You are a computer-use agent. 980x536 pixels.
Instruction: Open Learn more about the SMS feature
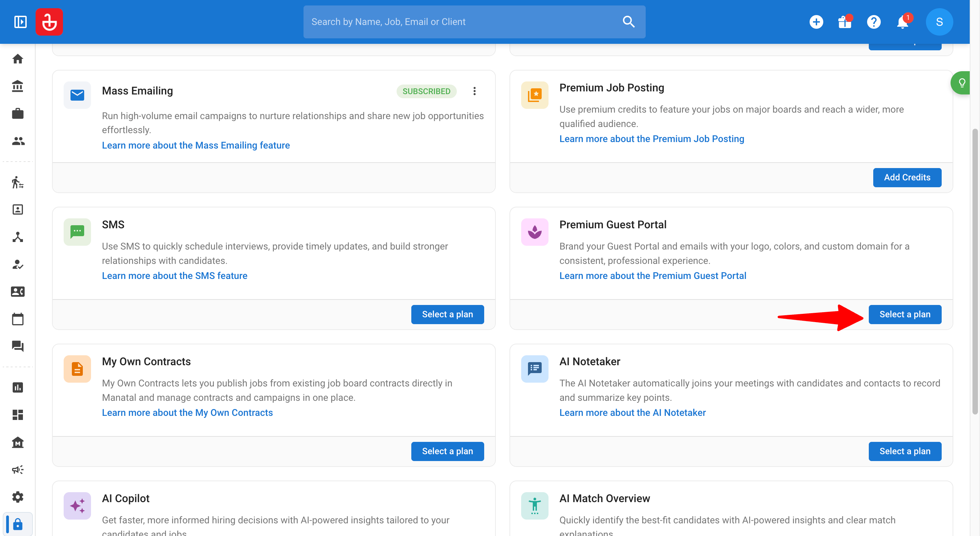tap(174, 276)
